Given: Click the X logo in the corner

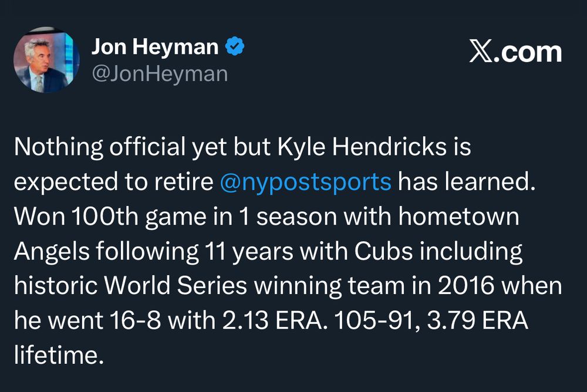Looking at the screenshot, I should pyautogui.click(x=483, y=52).
